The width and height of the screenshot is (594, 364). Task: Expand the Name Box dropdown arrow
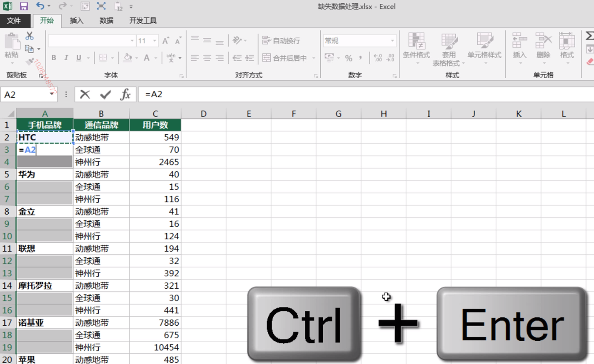pyautogui.click(x=52, y=94)
